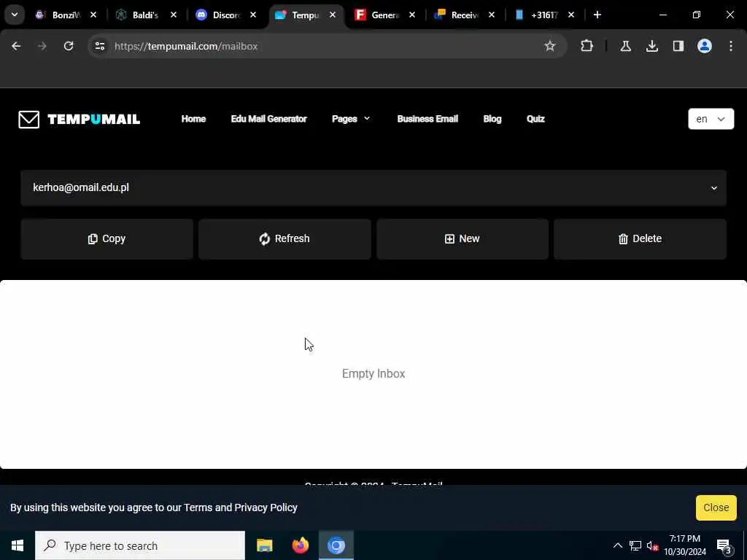Open the clock showing 7:17 PM

click(685, 545)
